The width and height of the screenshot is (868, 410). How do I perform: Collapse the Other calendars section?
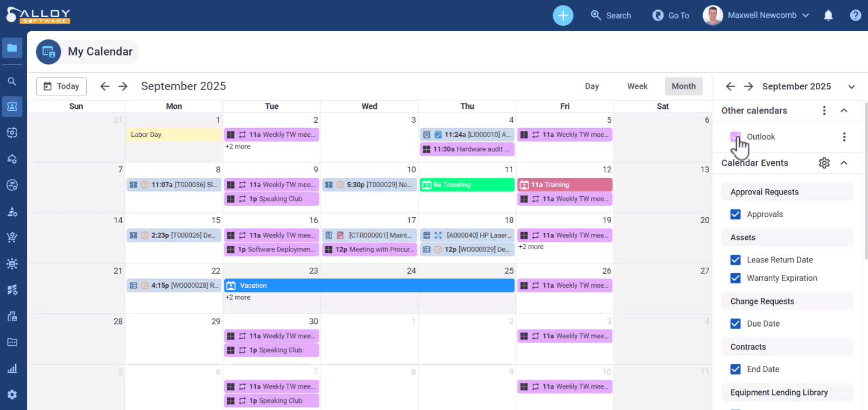pyautogui.click(x=844, y=110)
